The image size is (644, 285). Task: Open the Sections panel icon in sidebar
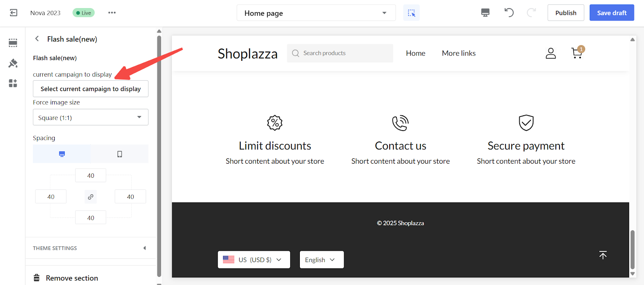(x=13, y=43)
